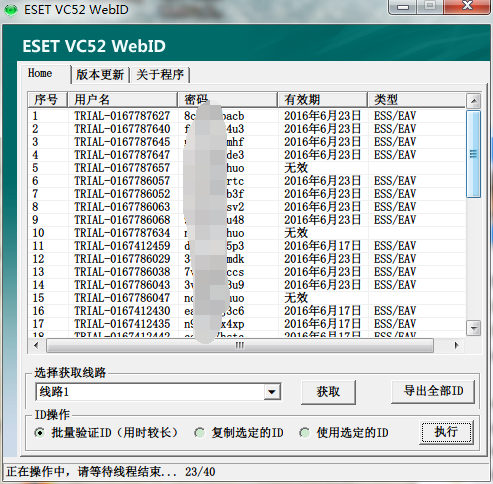This screenshot has width=493, height=484.
Task: Select row TRIAL-0167787627
Action: point(247,116)
